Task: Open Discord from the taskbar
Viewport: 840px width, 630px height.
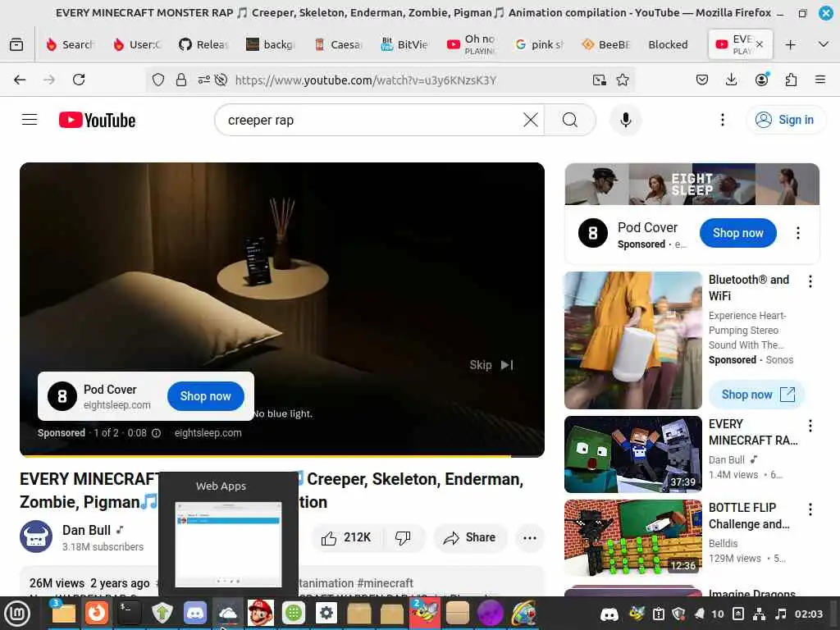Action: click(195, 613)
